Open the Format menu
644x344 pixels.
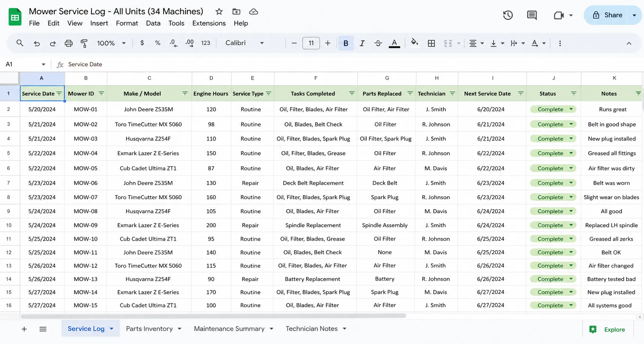(x=127, y=23)
